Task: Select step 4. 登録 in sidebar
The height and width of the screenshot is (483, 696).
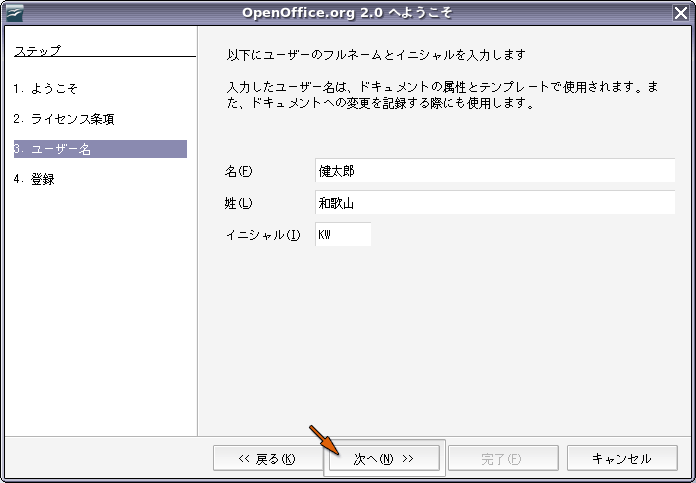Action: click(34, 179)
